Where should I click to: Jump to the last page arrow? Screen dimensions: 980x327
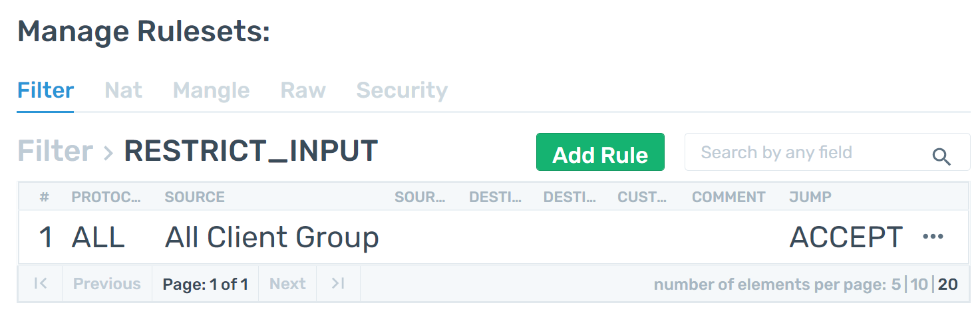[338, 284]
